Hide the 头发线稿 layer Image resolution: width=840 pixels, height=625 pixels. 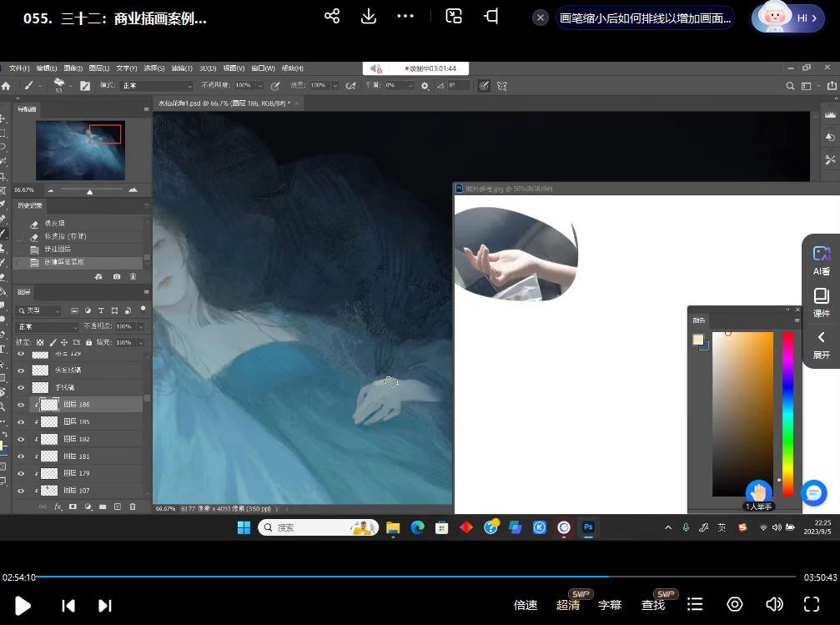click(19, 370)
